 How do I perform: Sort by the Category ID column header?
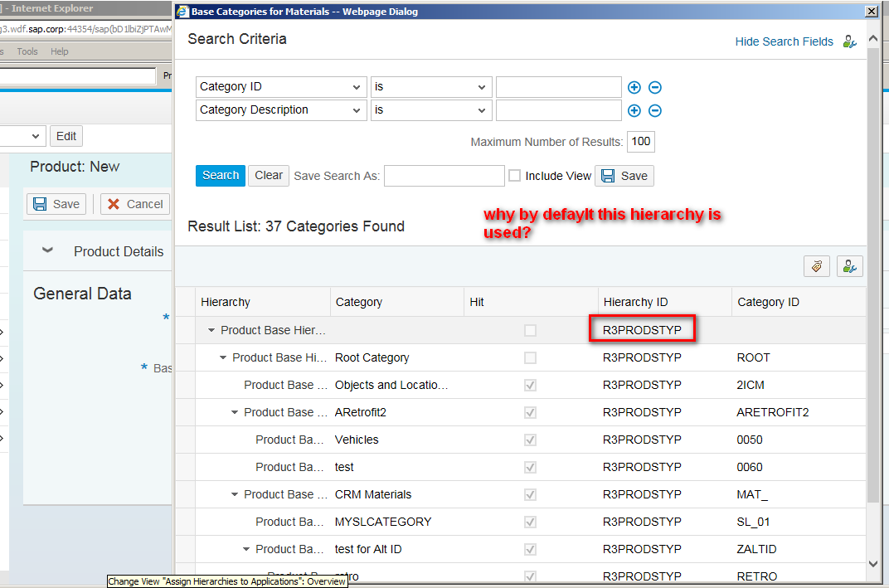coord(799,302)
